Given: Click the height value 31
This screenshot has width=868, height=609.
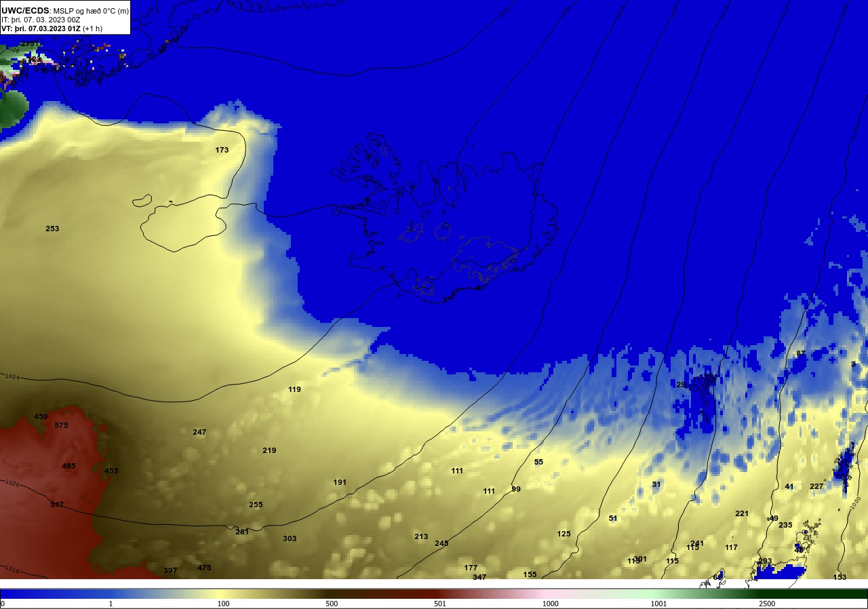Looking at the screenshot, I should 656,484.
